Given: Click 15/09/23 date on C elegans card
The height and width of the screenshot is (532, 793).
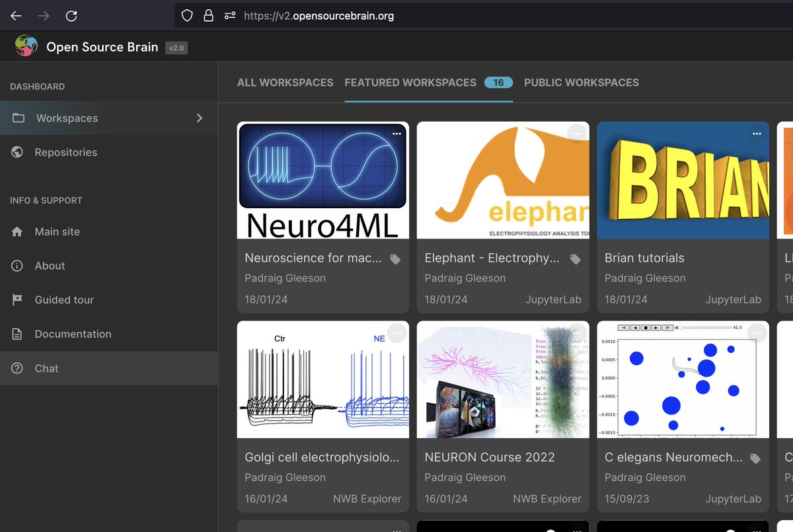Looking at the screenshot, I should (x=626, y=499).
